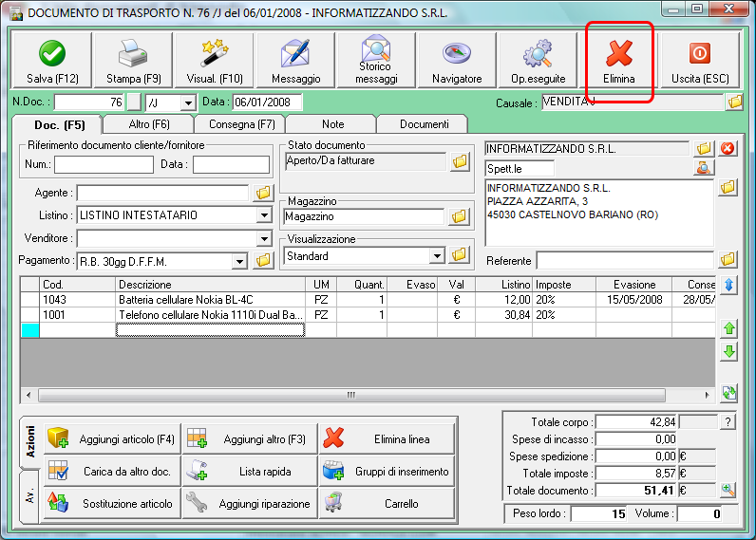Viewport: 756px width, 540px height.
Task: Expand the /J series dropdown
Action: tap(188, 102)
